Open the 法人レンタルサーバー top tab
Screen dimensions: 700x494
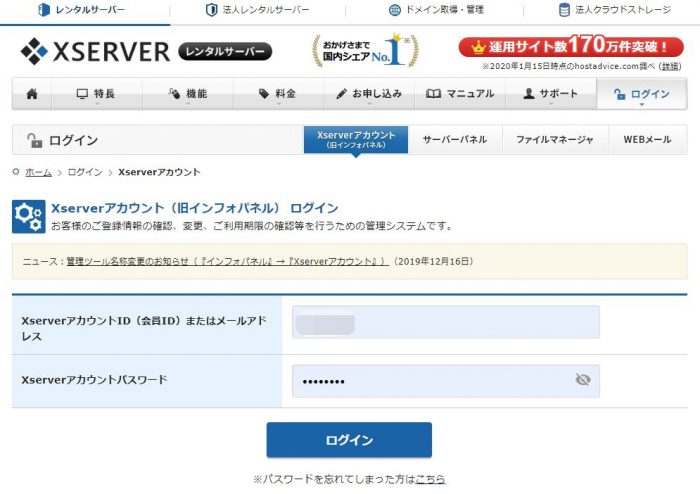257,10
